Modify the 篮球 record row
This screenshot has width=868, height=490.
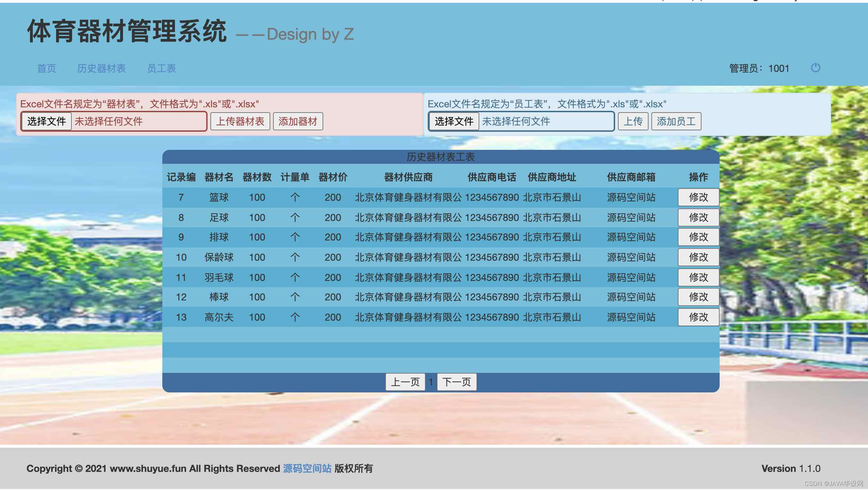pyautogui.click(x=698, y=197)
